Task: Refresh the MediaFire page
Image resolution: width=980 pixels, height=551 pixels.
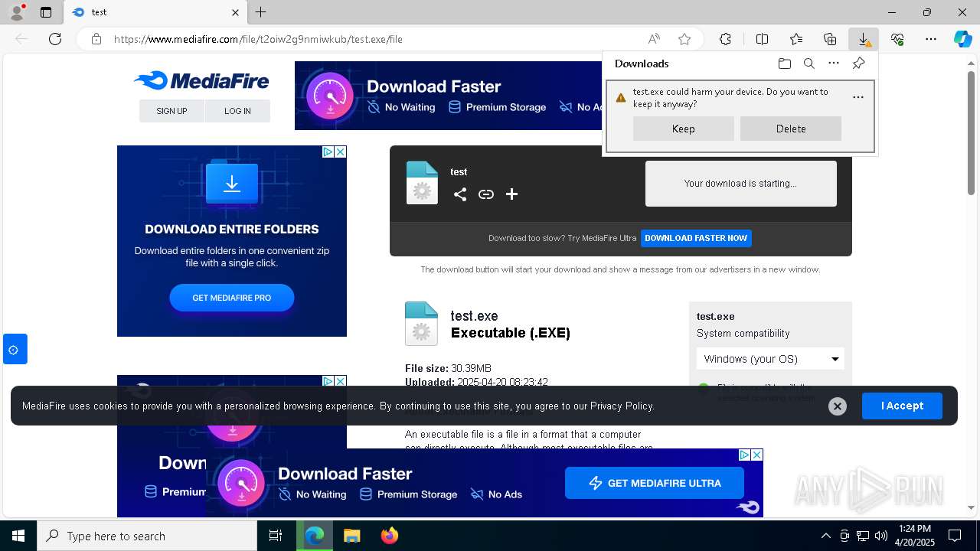Action: pyautogui.click(x=55, y=39)
